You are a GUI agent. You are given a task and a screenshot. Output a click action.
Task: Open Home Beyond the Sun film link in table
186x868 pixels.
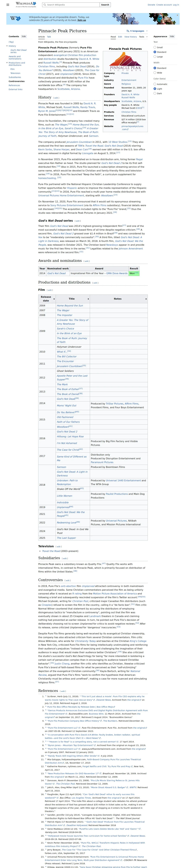[x=70, y=306]
